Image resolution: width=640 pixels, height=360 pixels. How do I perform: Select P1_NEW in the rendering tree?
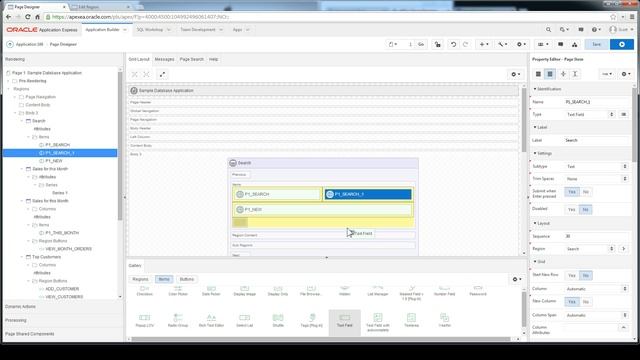coord(53,161)
